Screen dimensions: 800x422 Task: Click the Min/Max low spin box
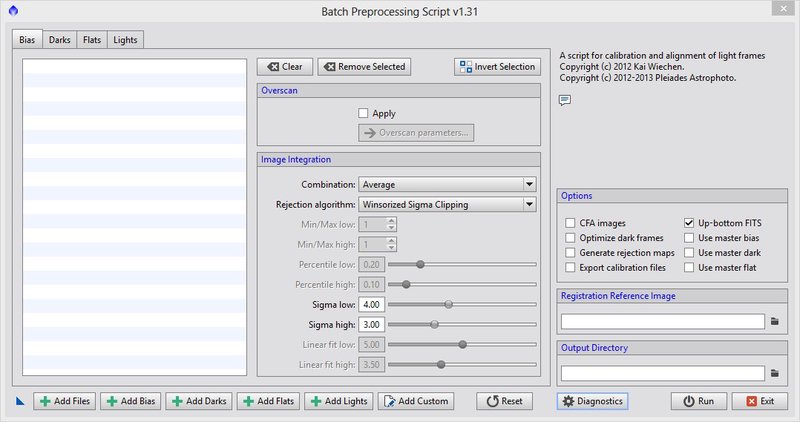coord(378,225)
